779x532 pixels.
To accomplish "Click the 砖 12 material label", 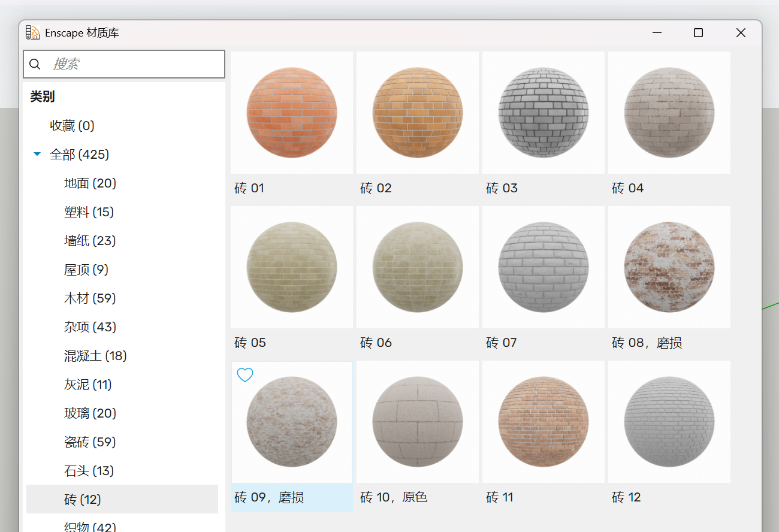I will 626,497.
